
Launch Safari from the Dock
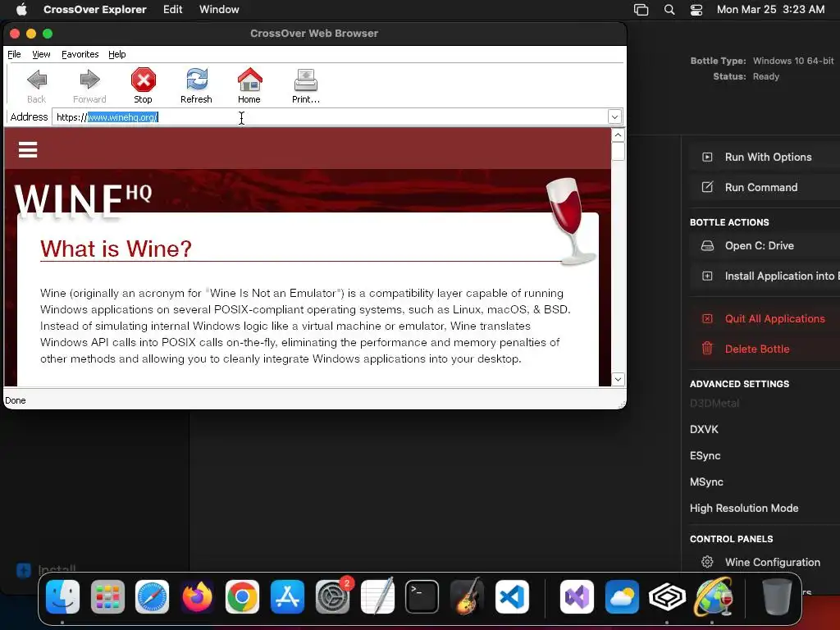coord(152,597)
